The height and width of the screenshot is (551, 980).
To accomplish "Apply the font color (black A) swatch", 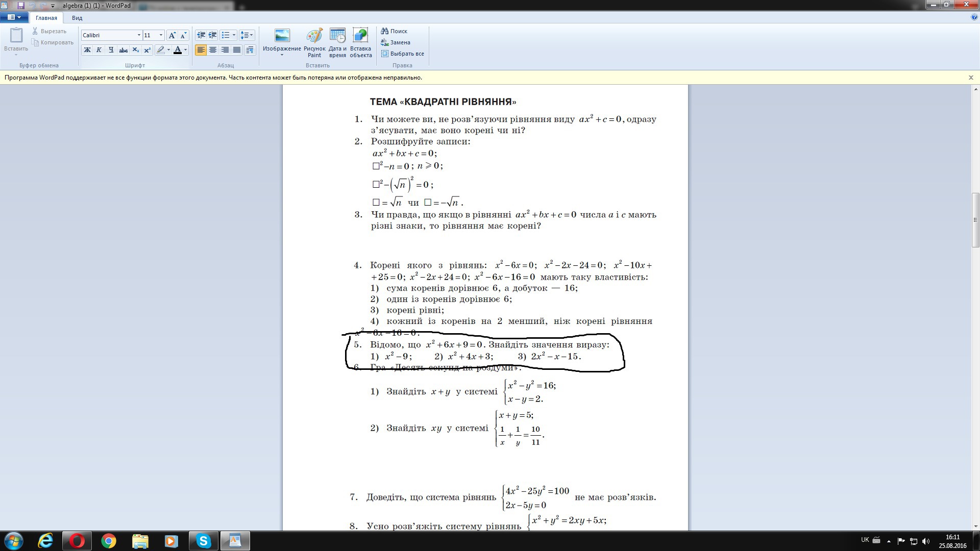I will (178, 50).
